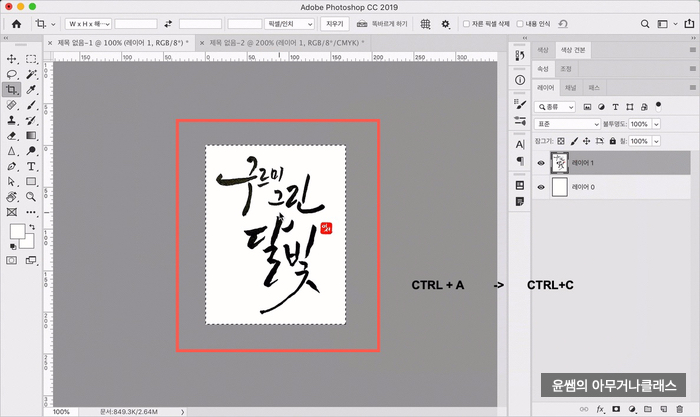
Task: Click the 똑바르게 하기 straighten button
Action: [382, 24]
